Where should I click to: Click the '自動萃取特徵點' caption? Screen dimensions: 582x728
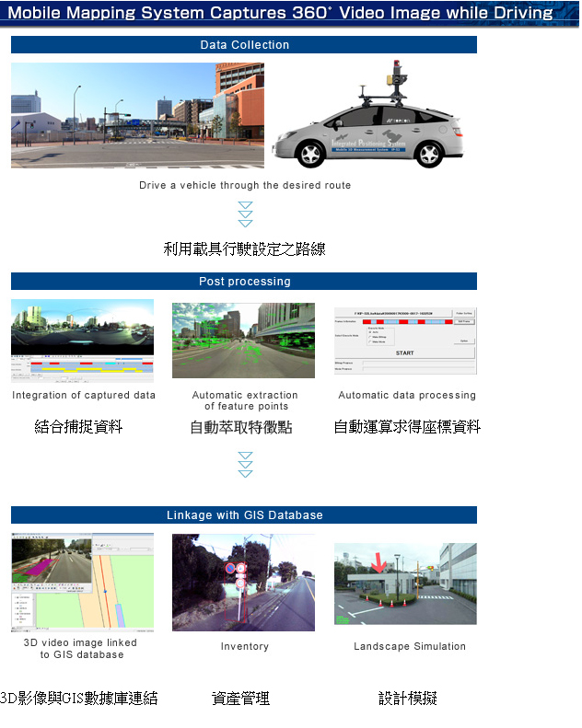pyautogui.click(x=241, y=427)
